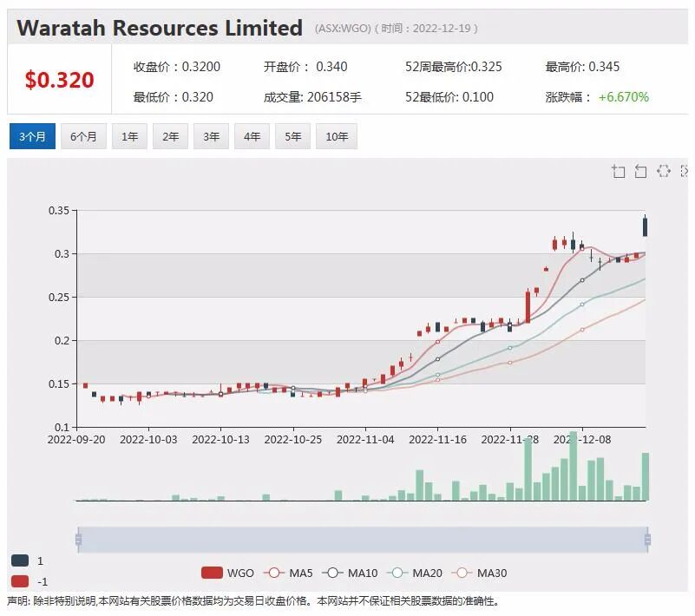Select the 2年 time range
Image resolution: width=695 pixels, height=616 pixels.
pyautogui.click(x=170, y=136)
